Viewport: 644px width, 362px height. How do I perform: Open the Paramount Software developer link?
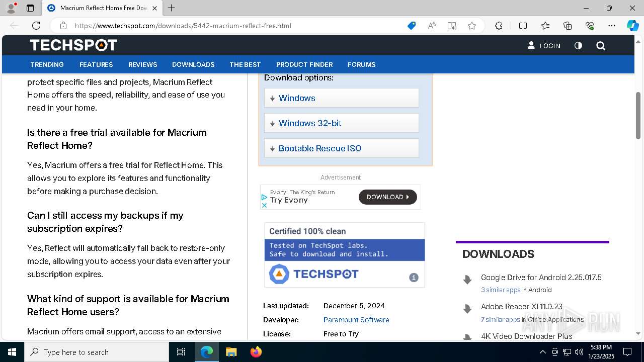(x=356, y=320)
